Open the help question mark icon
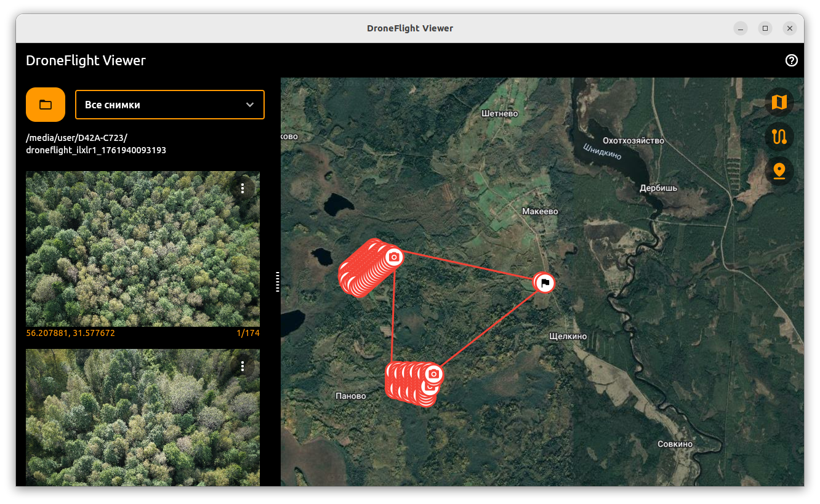The image size is (820, 504). (792, 60)
